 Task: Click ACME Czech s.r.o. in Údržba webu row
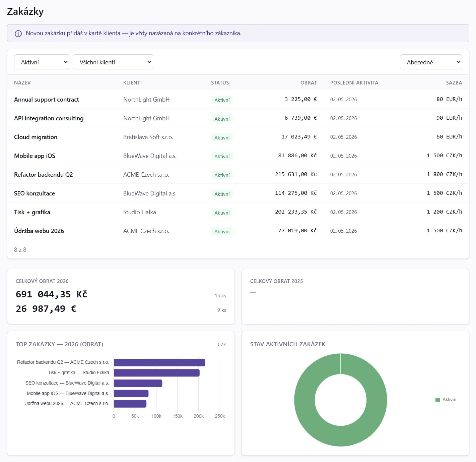point(146,231)
